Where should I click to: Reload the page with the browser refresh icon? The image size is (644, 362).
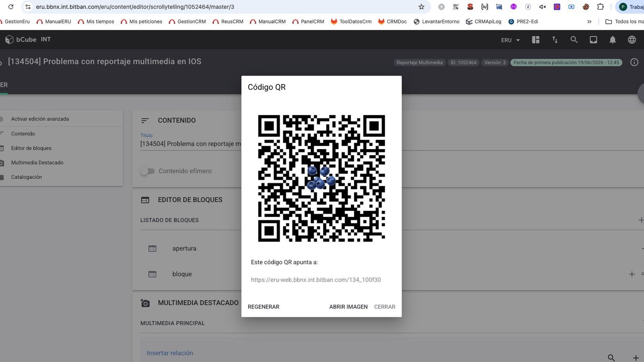pos(11,7)
